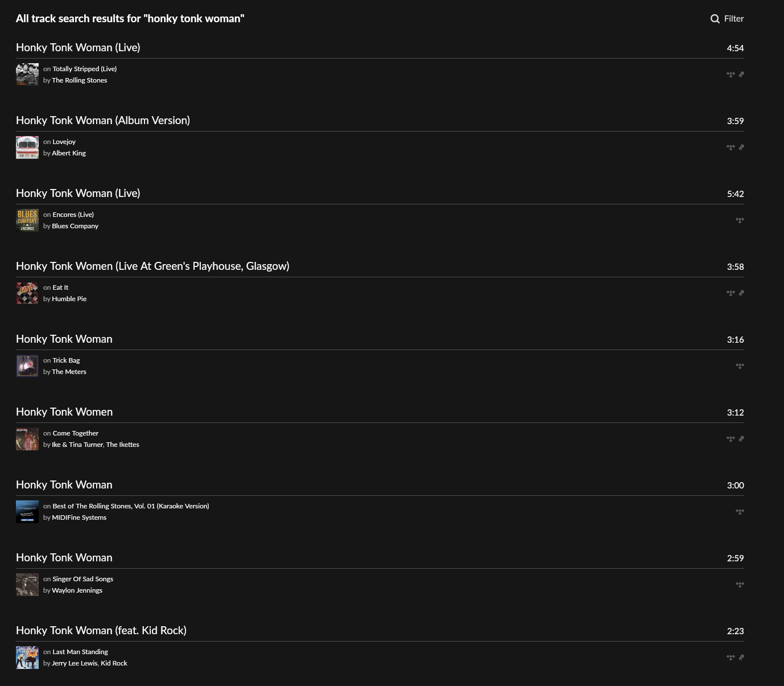The image size is (784, 686).
Task: Click Tidal icon on Waylon Jennings track
Action: tap(740, 585)
